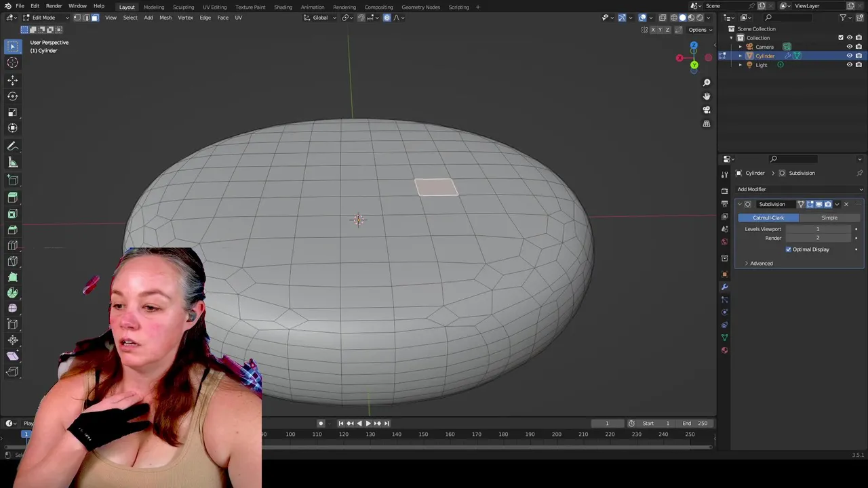The height and width of the screenshot is (488, 868).
Task: Select the Annotate tool
Action: click(12, 146)
